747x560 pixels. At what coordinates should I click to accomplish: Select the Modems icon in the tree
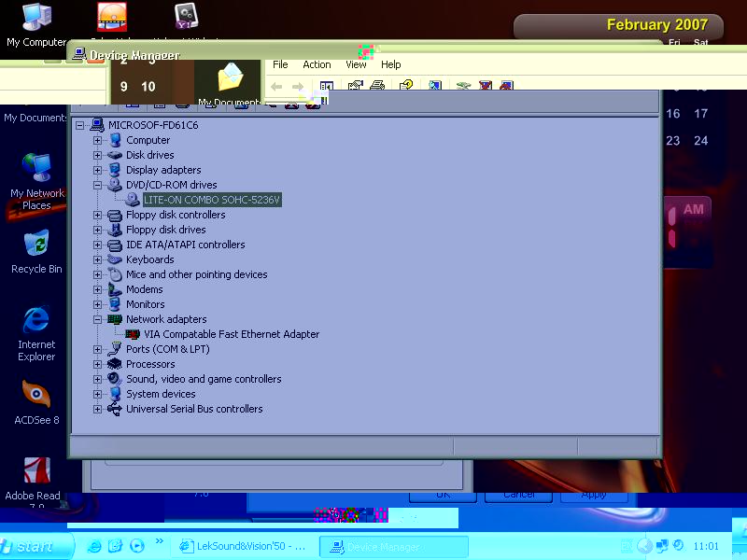114,289
